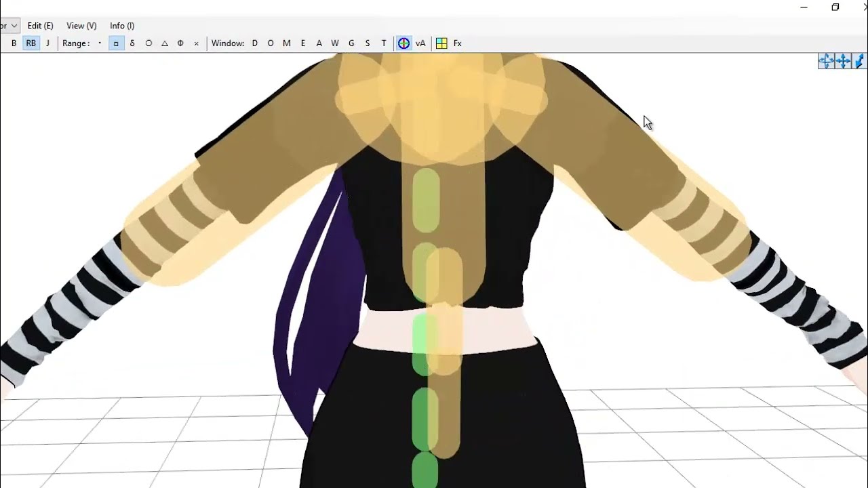The height and width of the screenshot is (488, 868).
Task: Open the W window
Action: [x=335, y=43]
